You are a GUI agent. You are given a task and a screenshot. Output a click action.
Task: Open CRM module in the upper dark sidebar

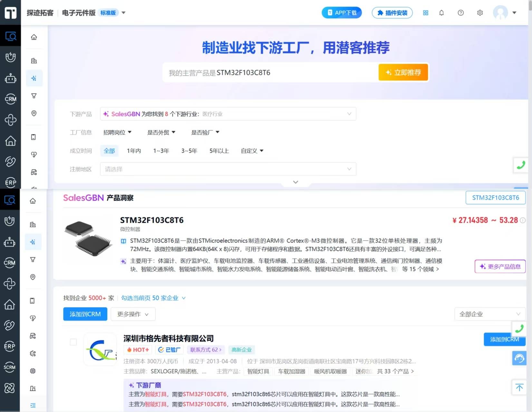11,99
